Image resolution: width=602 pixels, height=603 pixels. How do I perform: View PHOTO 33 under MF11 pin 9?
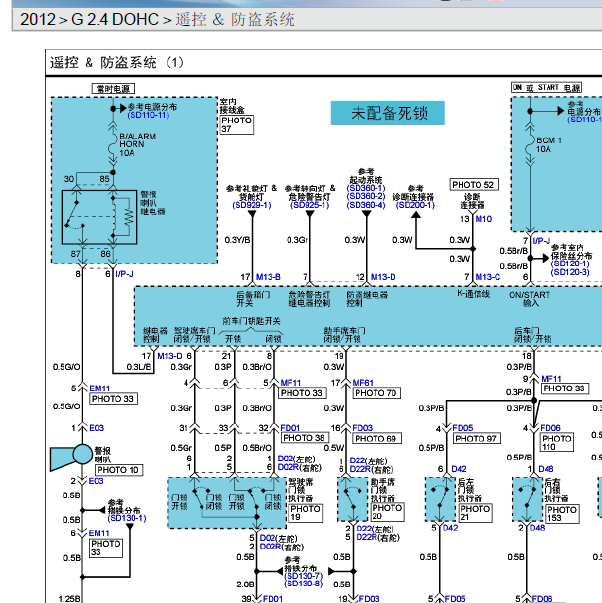565,389
